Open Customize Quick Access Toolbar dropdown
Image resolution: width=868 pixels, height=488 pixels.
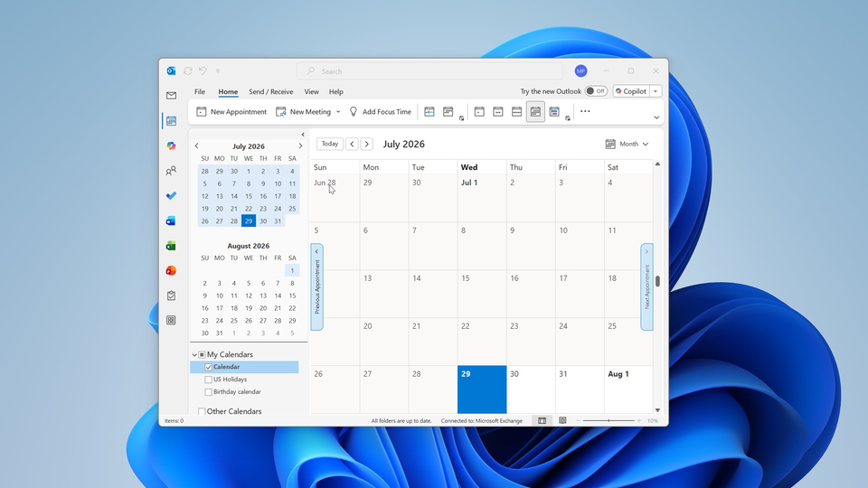point(218,70)
